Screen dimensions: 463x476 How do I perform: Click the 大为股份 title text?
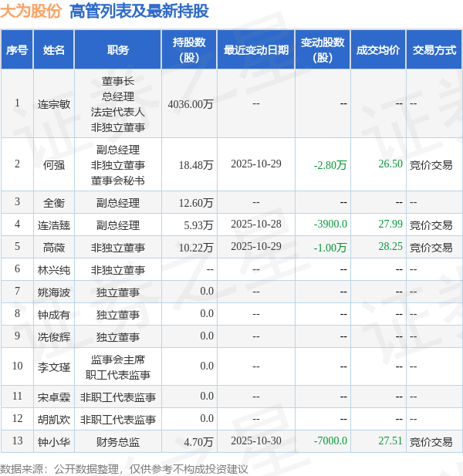(31, 11)
